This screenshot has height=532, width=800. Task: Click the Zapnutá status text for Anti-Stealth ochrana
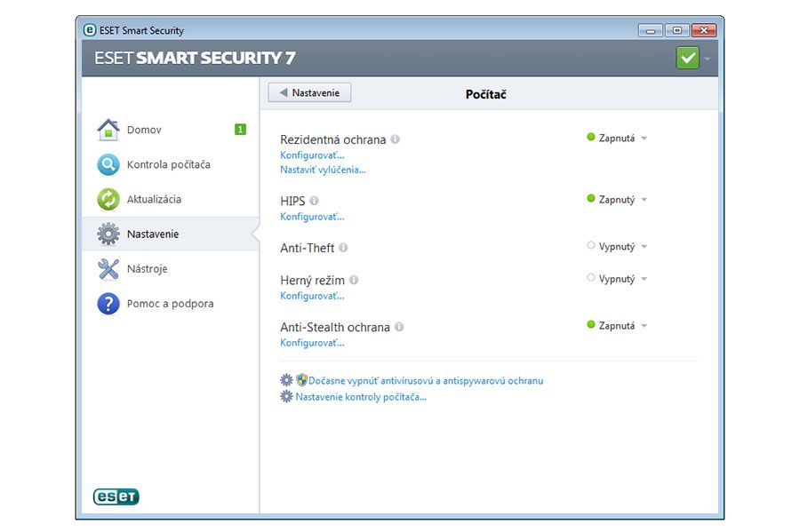[617, 326]
